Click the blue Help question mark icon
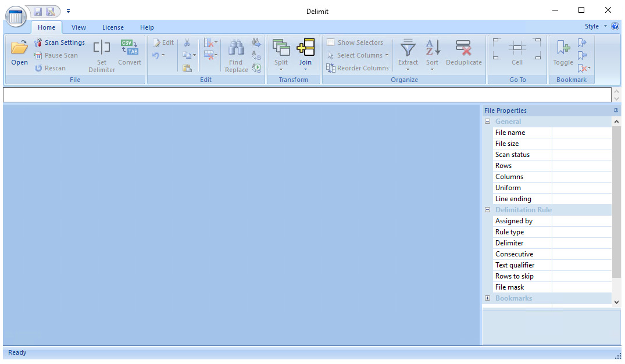 [x=615, y=26]
